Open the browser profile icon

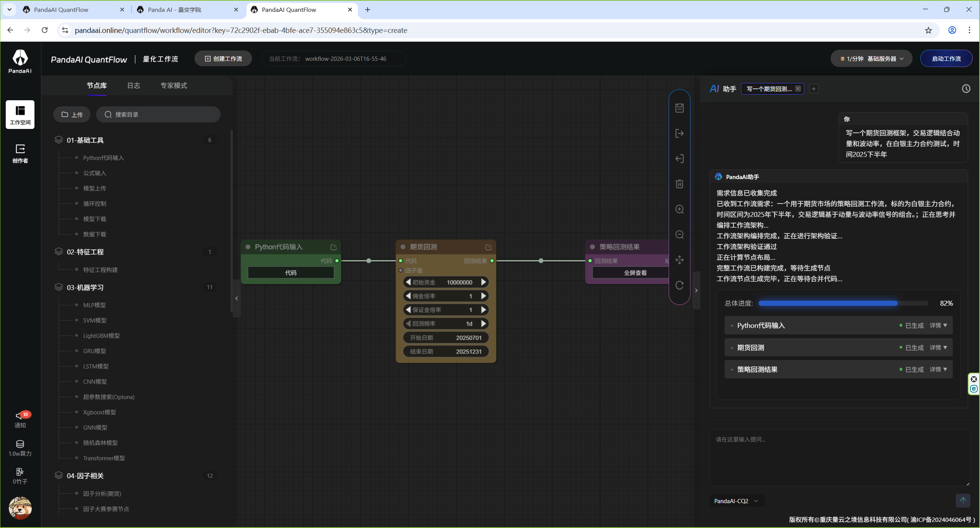[x=952, y=30]
